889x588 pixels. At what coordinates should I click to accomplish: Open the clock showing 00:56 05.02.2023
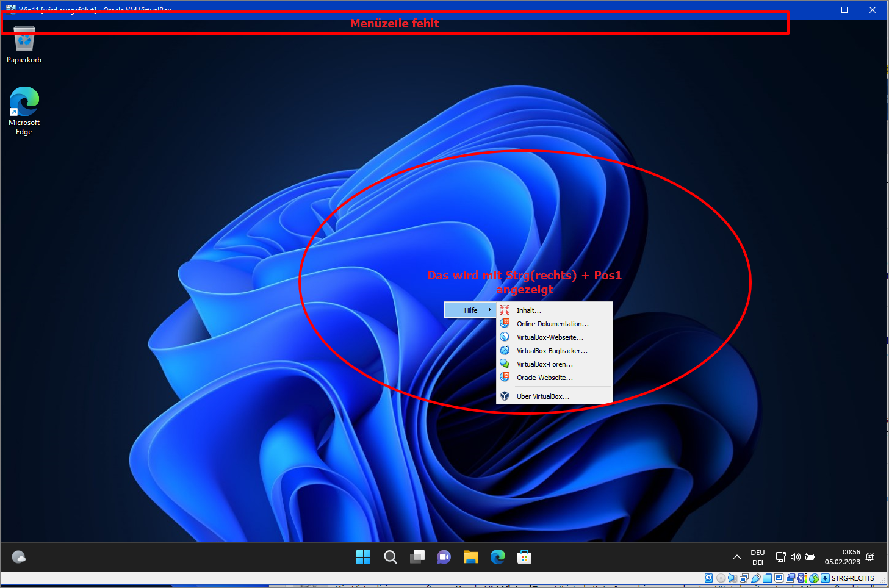(x=843, y=557)
